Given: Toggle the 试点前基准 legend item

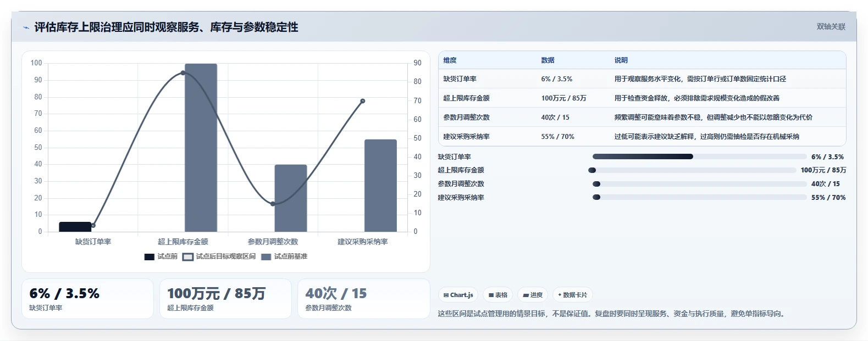Looking at the screenshot, I should click(x=284, y=256).
